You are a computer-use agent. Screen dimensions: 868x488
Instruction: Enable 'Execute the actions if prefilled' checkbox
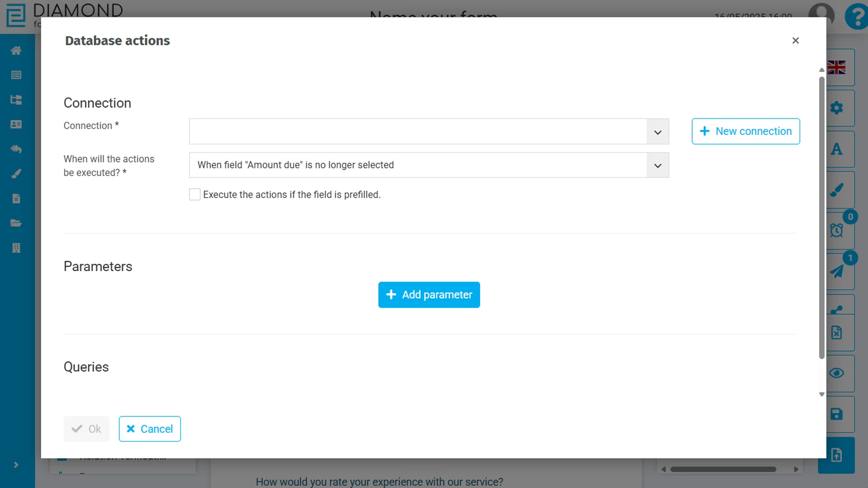195,195
